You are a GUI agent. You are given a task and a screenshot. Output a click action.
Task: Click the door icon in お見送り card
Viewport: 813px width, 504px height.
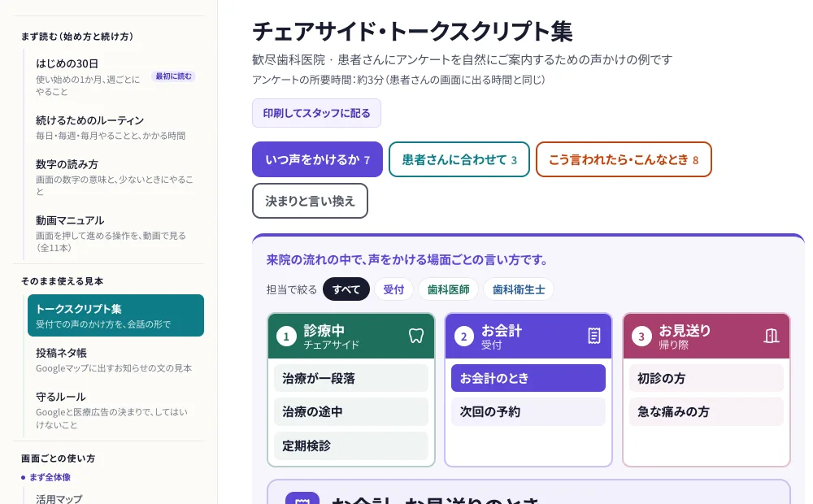point(772,336)
